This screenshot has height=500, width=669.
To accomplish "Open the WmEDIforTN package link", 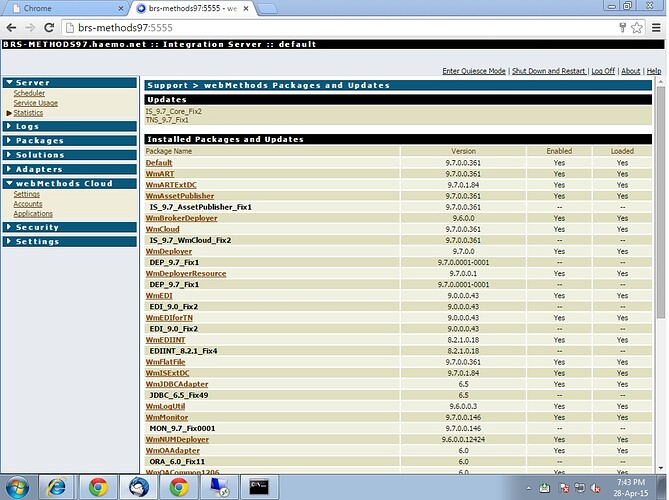I will (169, 318).
